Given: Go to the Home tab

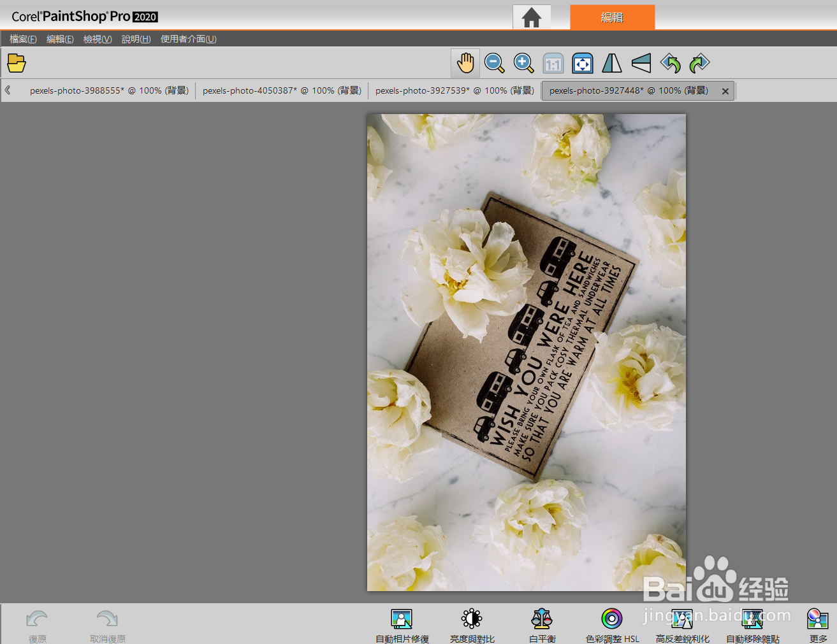Looking at the screenshot, I should pyautogui.click(x=532, y=17).
